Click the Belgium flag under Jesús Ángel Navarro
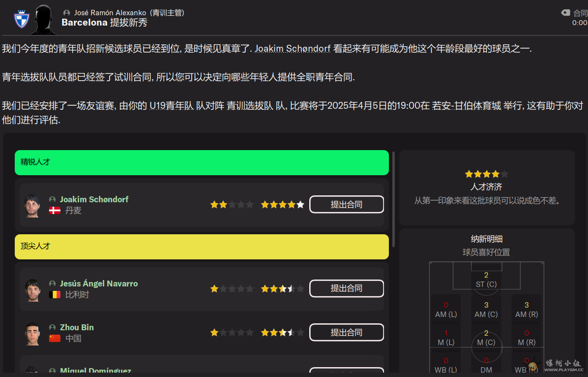 pos(55,295)
